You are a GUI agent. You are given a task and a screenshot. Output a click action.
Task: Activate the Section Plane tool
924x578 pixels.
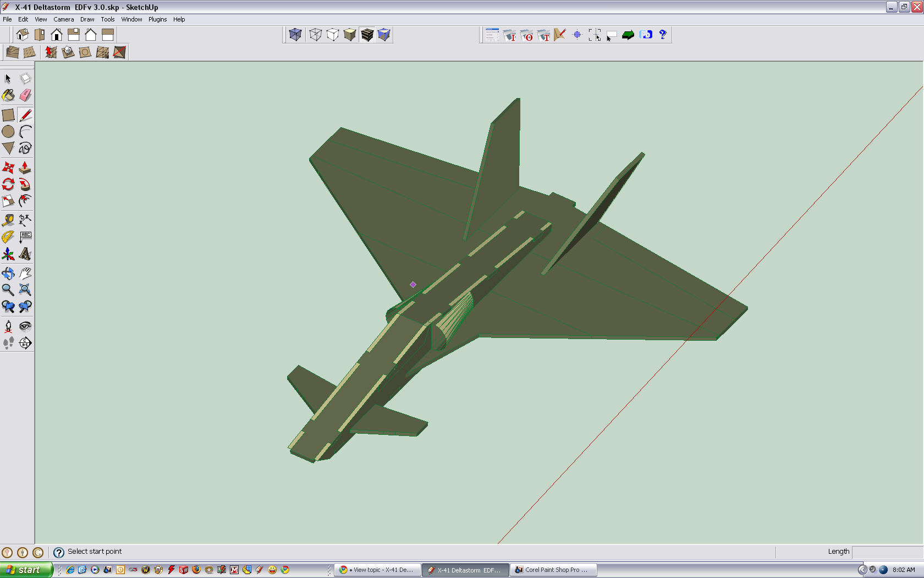(25, 343)
